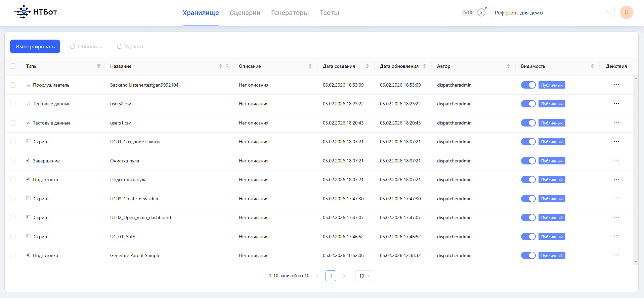
Task: Go to pagination page 1
Action: (331, 276)
